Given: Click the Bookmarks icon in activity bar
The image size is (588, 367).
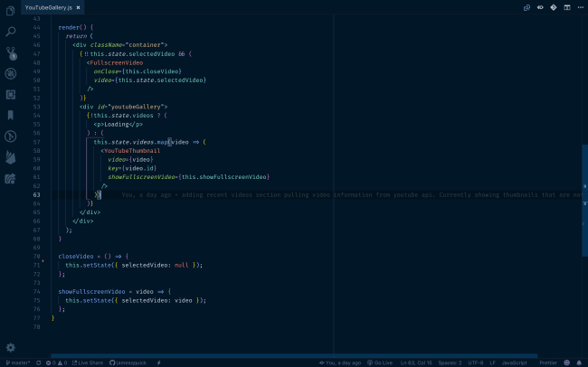Looking at the screenshot, I should coord(11,115).
